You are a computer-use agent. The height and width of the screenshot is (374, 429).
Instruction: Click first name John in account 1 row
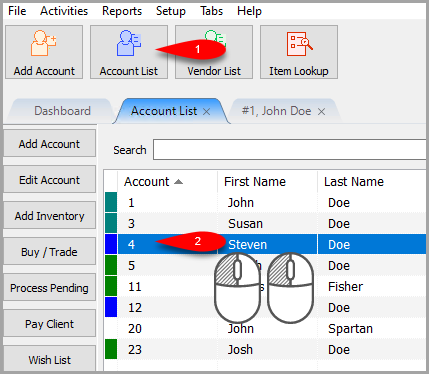point(241,203)
